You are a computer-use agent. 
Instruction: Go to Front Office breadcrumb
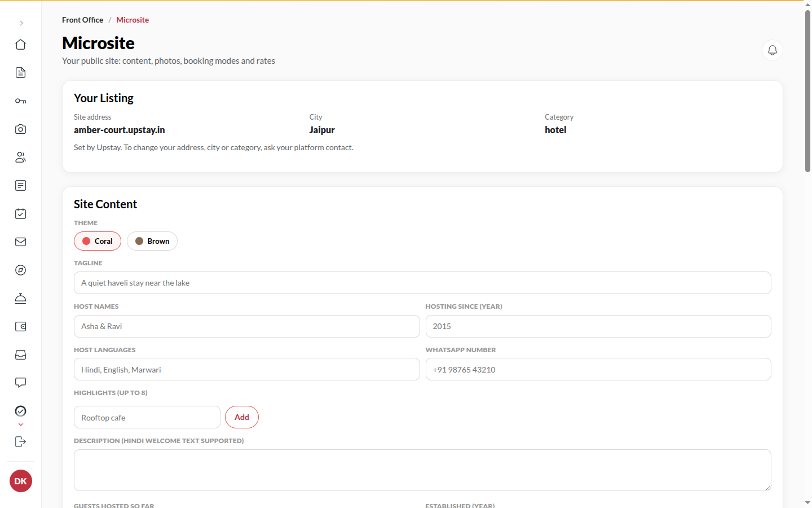coord(83,20)
